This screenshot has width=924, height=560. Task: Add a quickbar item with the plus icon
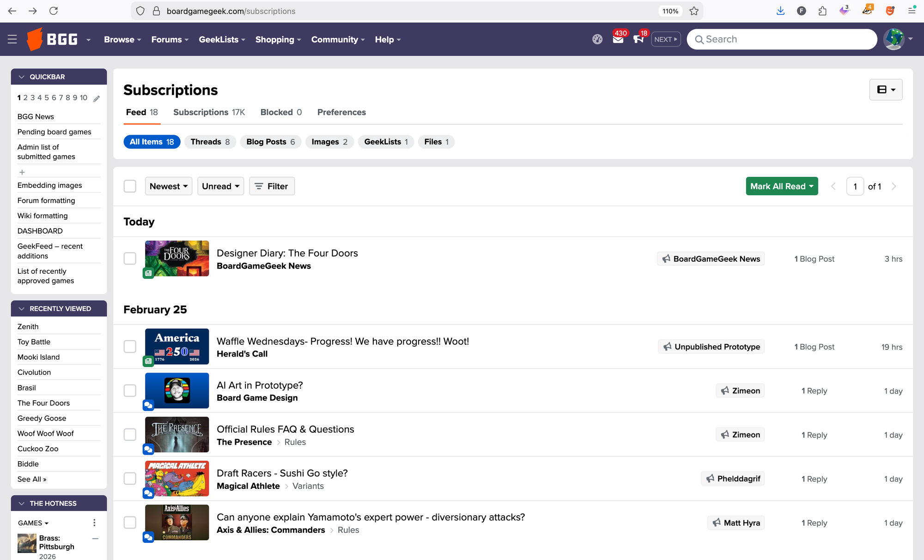22,172
